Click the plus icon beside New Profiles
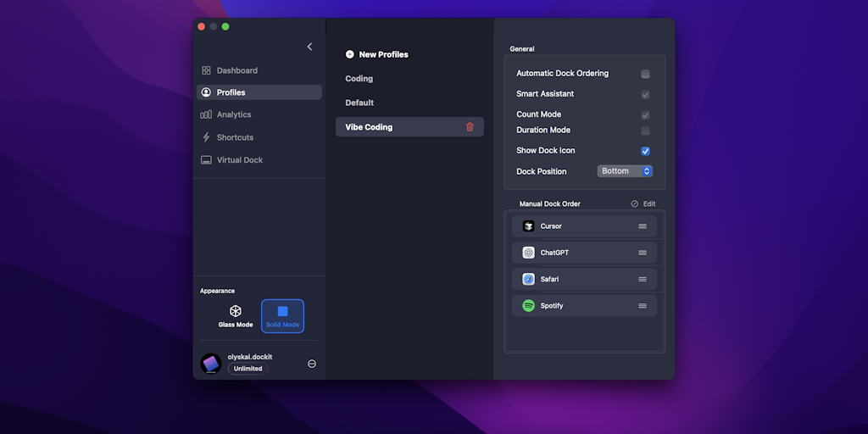This screenshot has height=434, width=868. click(x=350, y=54)
